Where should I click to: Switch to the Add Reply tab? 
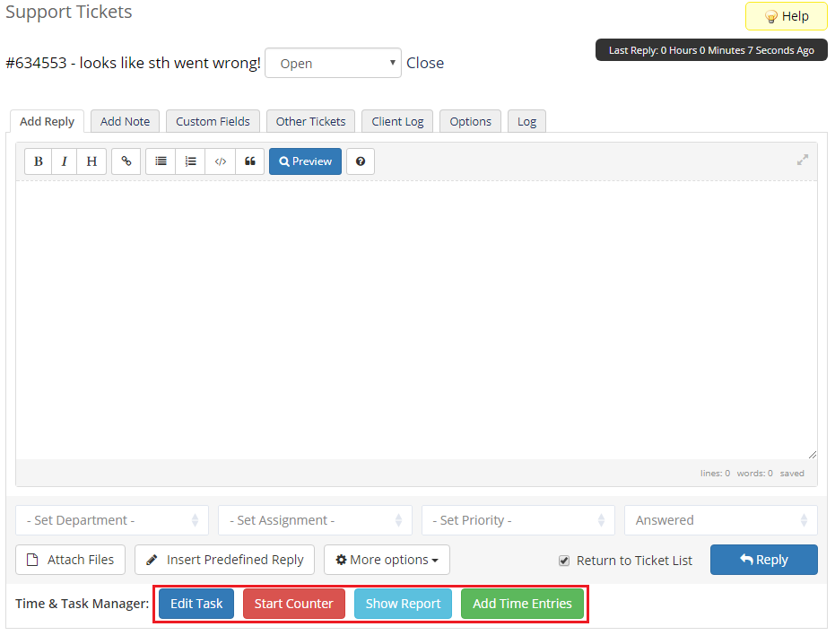(x=47, y=121)
